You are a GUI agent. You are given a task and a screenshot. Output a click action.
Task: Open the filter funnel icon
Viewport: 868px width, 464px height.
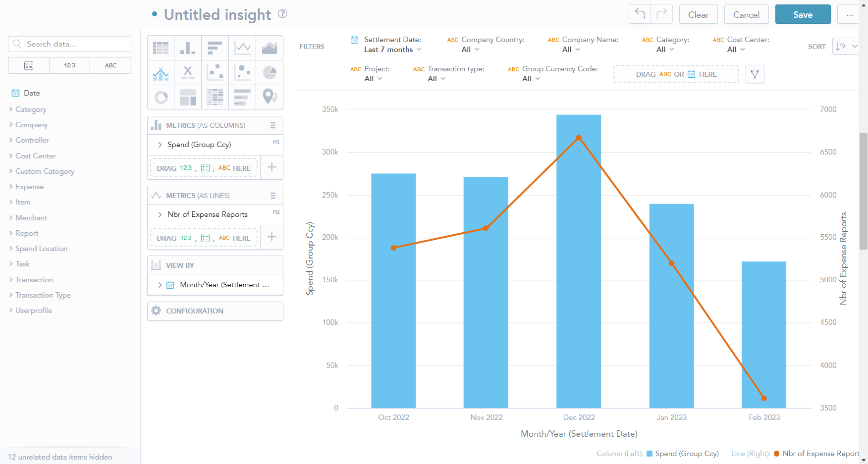755,74
